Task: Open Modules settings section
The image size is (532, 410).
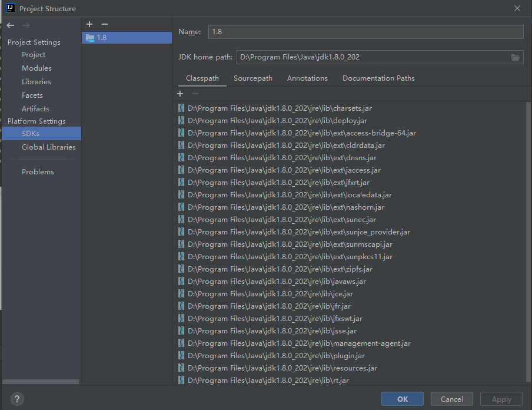Action: click(36, 68)
